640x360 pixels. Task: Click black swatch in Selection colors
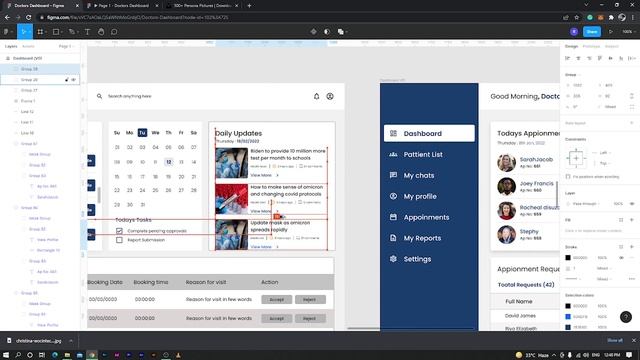click(568, 306)
